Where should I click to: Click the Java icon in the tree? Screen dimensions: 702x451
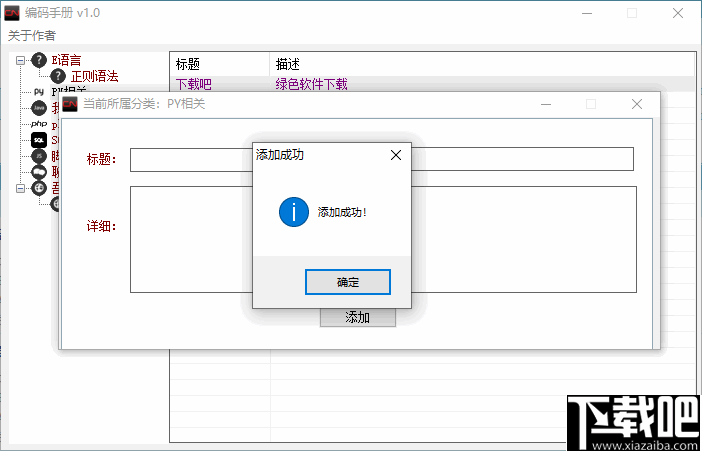pos(39,108)
